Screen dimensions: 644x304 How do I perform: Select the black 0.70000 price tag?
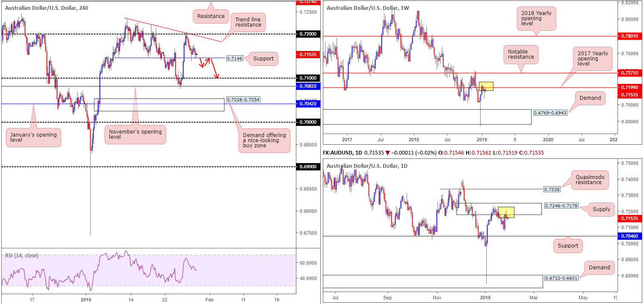point(308,122)
